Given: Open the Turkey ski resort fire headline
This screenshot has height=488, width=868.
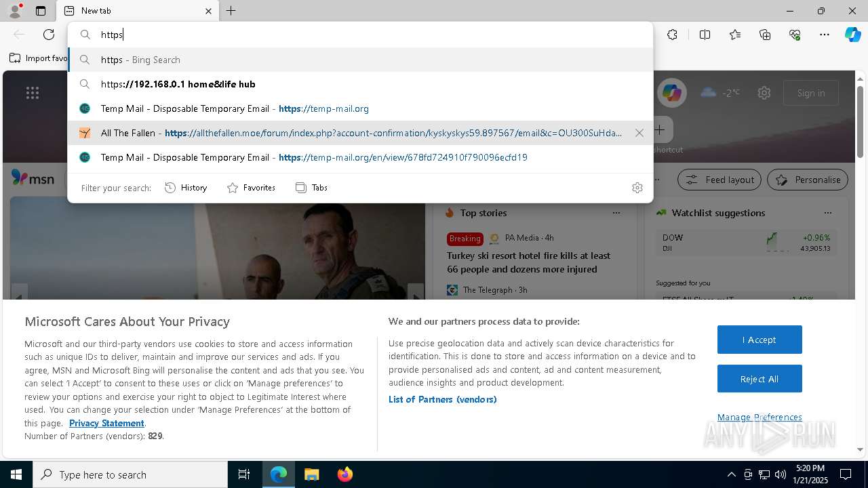Looking at the screenshot, I should pyautogui.click(x=529, y=262).
